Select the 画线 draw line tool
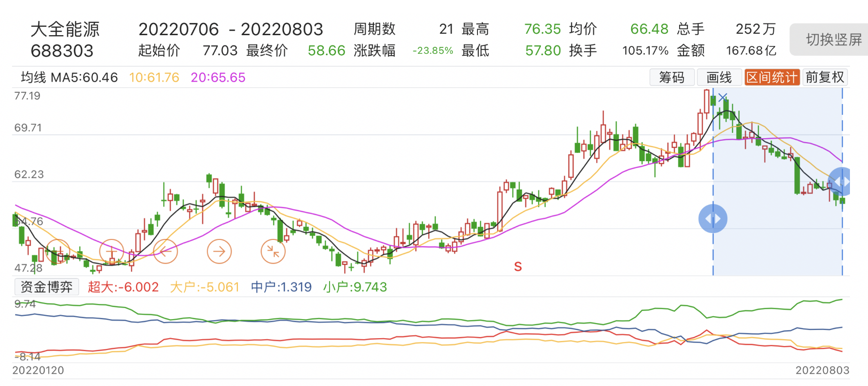 (719, 77)
